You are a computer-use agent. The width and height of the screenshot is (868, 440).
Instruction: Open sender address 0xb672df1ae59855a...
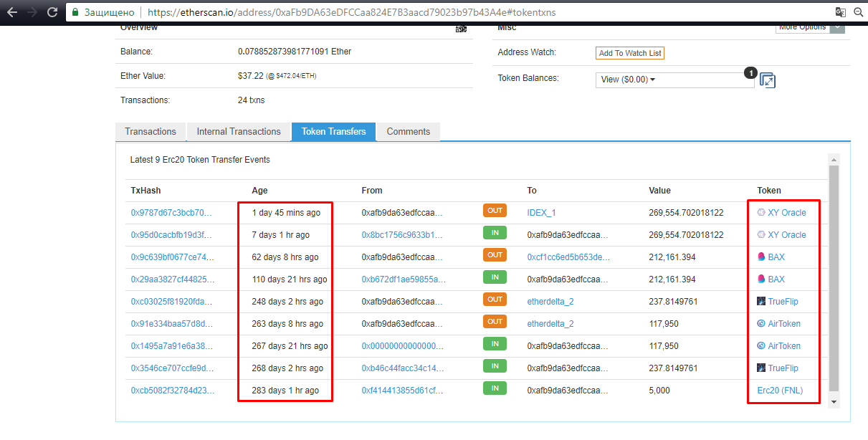[x=403, y=279]
